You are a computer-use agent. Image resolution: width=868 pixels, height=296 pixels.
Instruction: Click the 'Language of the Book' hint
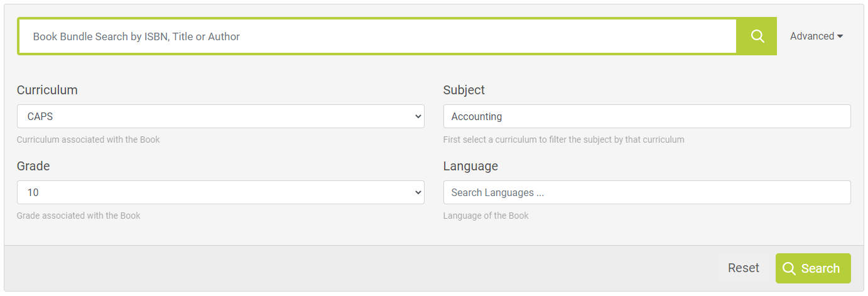point(486,216)
